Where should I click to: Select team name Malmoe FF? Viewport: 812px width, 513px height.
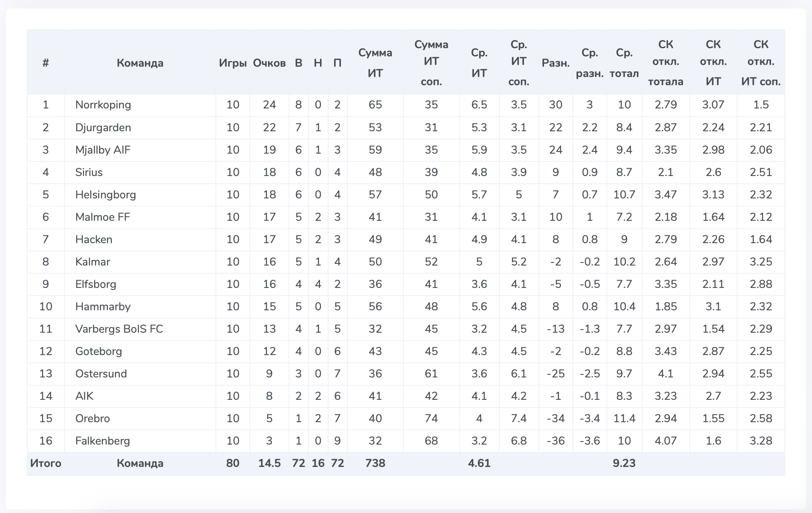[102, 217]
